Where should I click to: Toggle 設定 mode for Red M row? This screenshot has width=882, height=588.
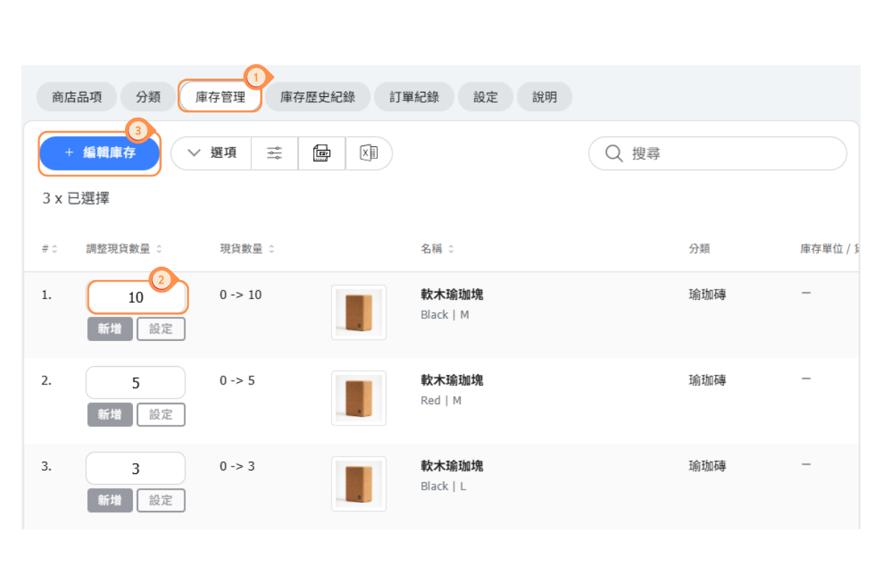(161, 415)
